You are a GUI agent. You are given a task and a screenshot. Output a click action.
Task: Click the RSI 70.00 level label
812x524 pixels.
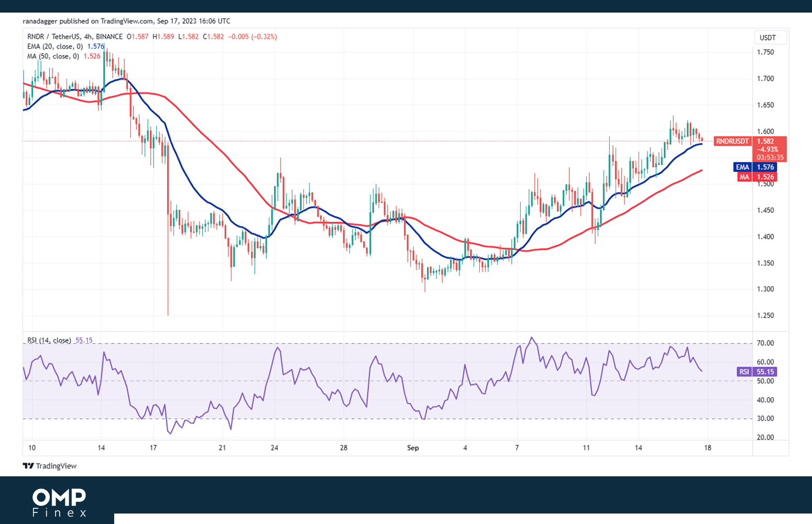765,343
